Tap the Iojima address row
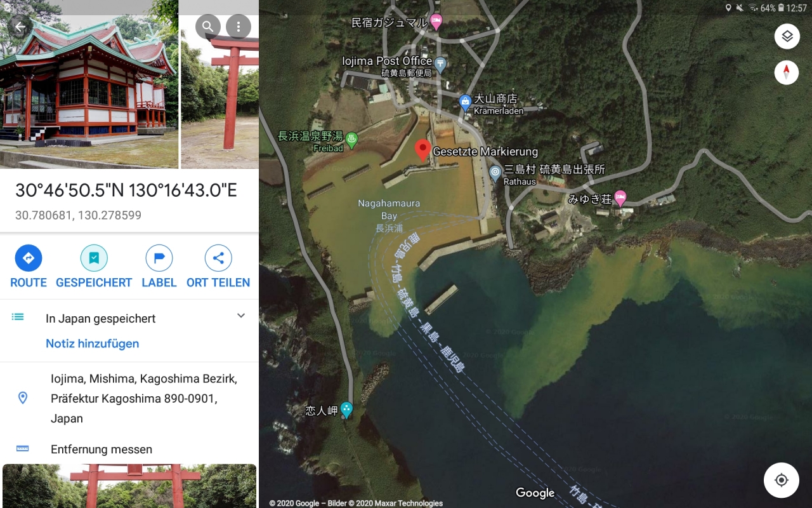Image resolution: width=812 pixels, height=508 pixels. pos(129,399)
